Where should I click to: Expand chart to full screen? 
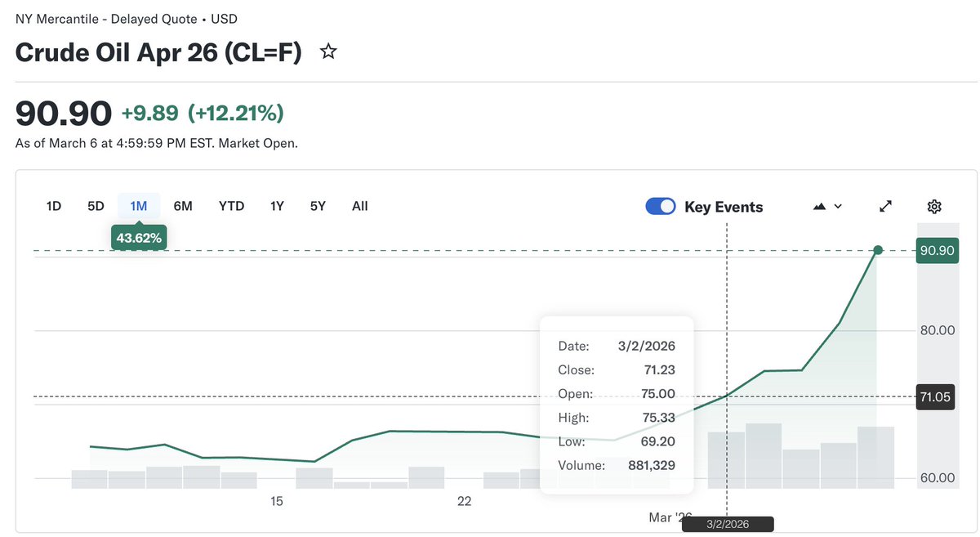[885, 206]
